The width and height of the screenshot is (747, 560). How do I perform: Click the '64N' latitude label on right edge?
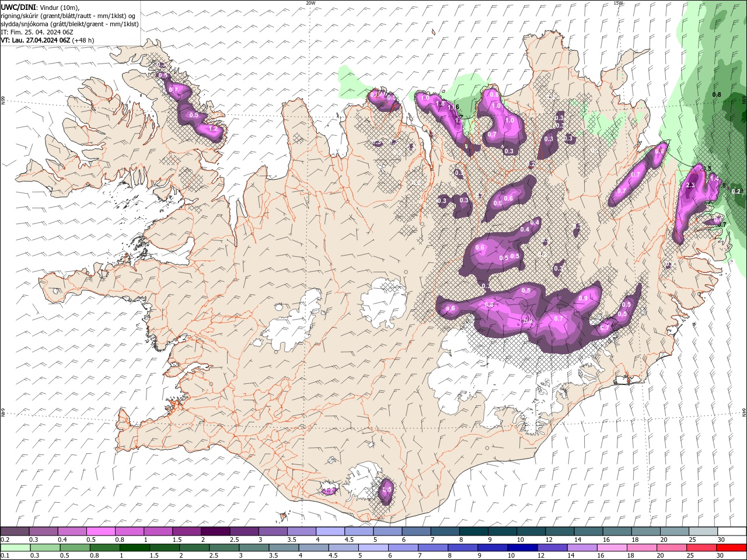tap(744, 412)
